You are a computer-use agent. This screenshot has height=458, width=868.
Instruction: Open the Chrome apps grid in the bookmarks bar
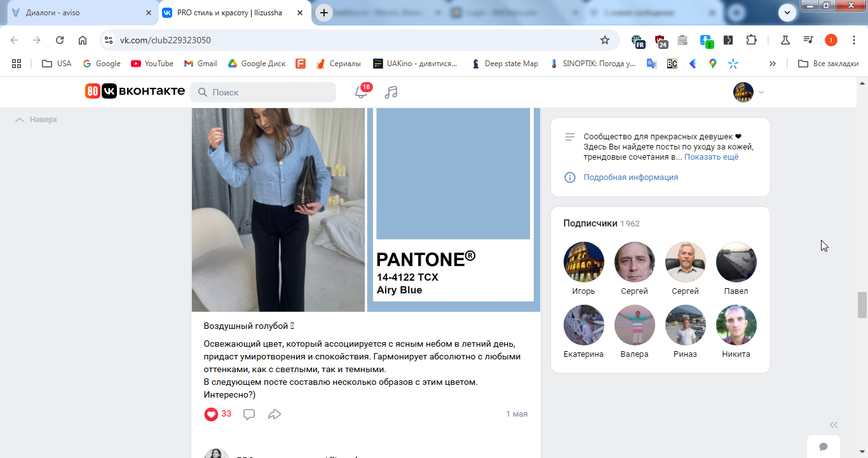tap(17, 64)
